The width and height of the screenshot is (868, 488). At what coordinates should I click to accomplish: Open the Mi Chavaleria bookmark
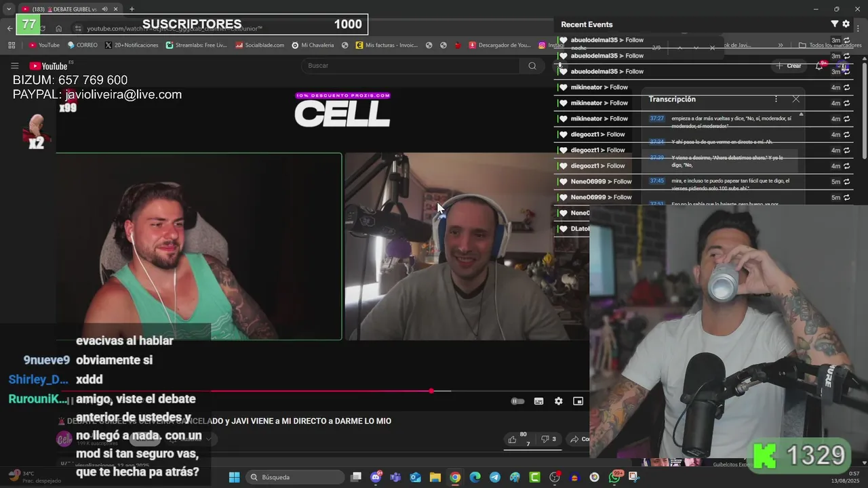point(313,45)
